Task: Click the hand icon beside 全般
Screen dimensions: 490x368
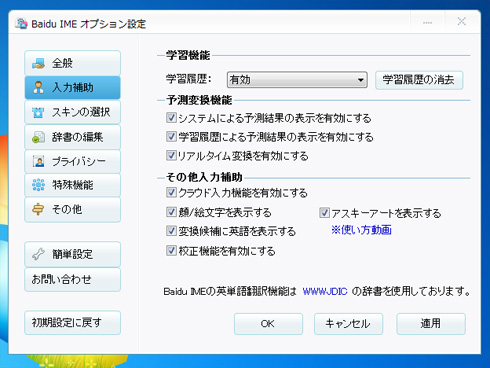Action: click(38, 63)
